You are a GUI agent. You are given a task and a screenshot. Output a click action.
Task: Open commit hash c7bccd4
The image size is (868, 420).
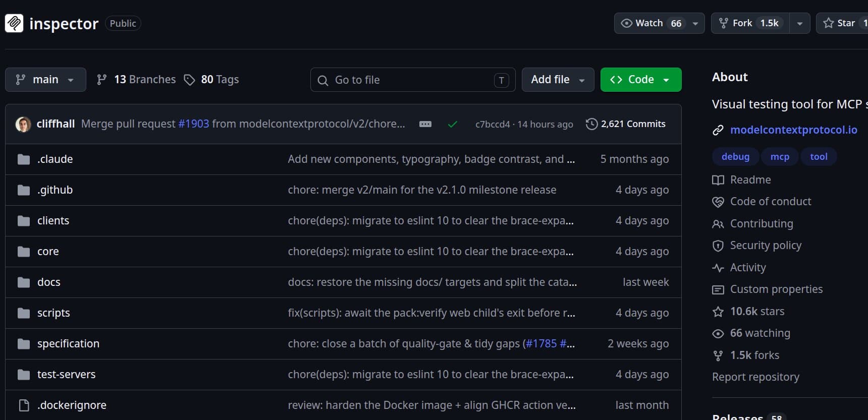[x=493, y=125]
